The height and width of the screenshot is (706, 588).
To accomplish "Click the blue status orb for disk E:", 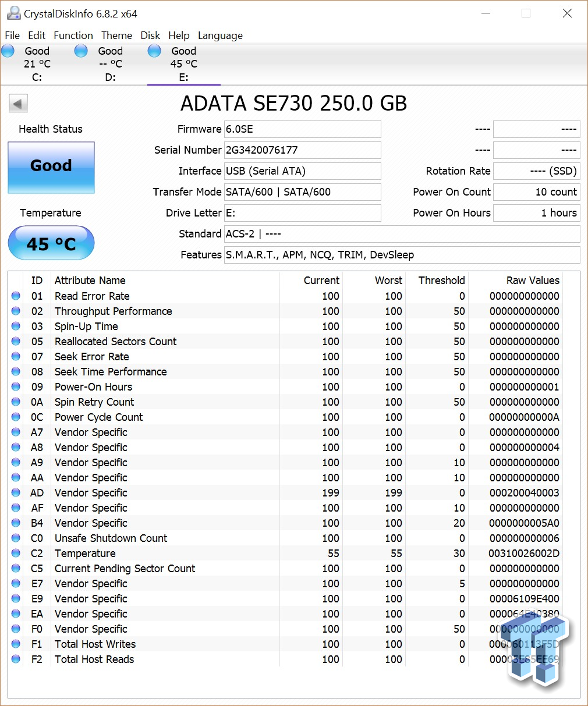I will tap(155, 51).
